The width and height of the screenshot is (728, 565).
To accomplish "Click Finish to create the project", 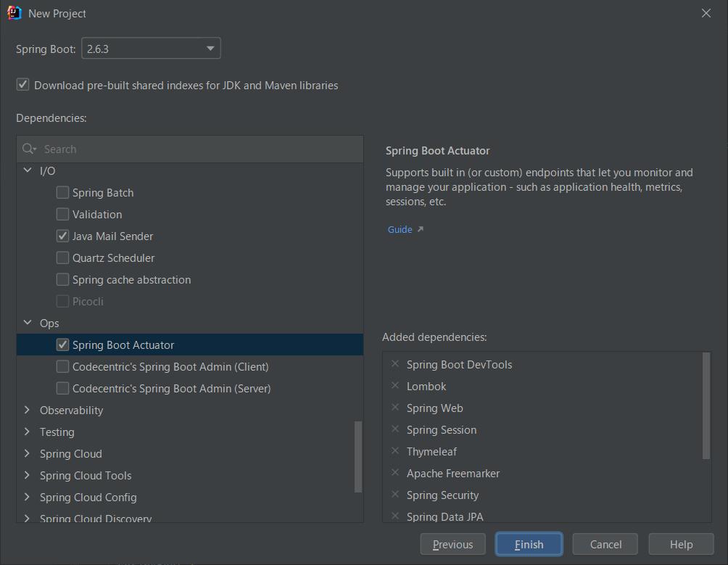I will tap(529, 544).
